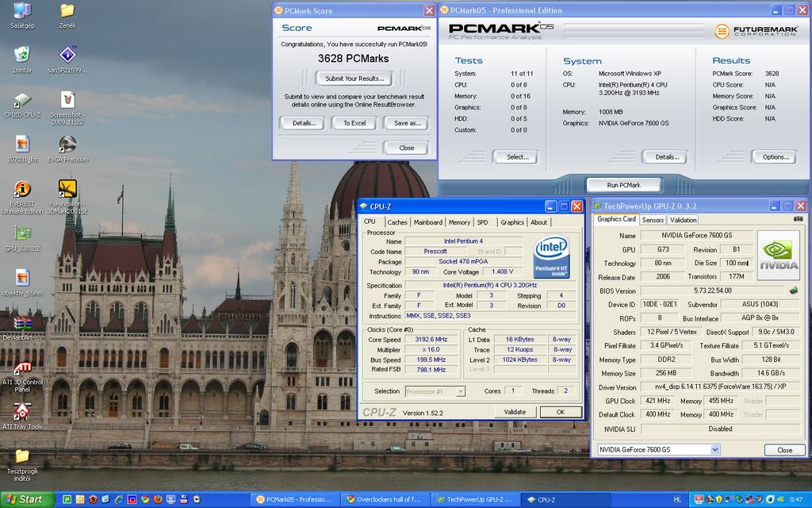The height and width of the screenshot is (508, 812).
Task: Open the Lomtár recycle bin icon
Action: point(22,60)
